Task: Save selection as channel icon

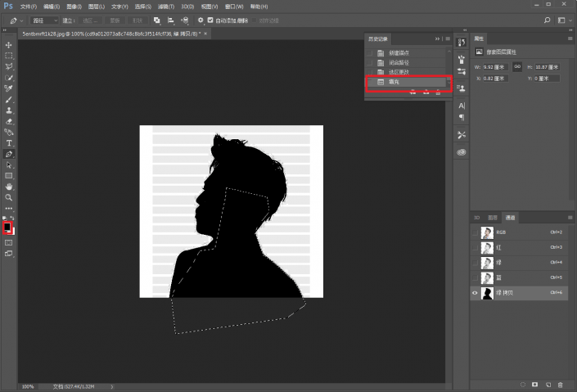Action: click(x=535, y=385)
